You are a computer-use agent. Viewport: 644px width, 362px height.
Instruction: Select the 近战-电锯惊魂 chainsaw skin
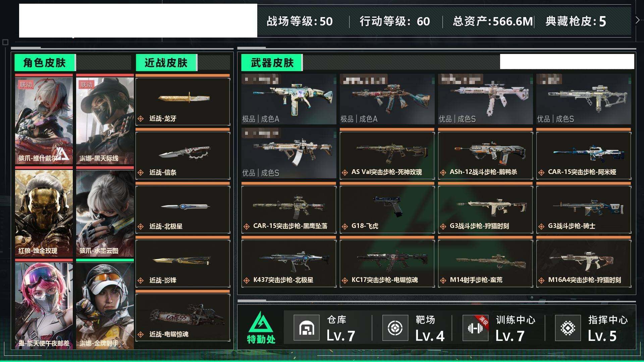[x=183, y=317]
